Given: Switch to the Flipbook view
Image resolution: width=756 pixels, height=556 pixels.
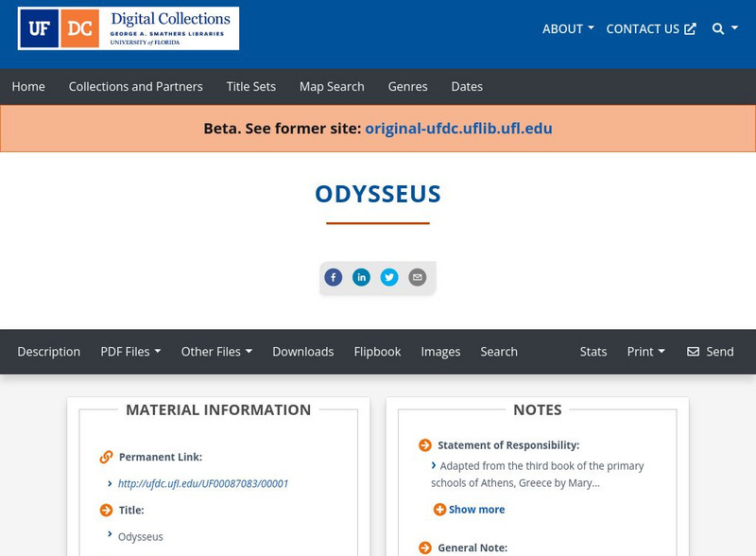Looking at the screenshot, I should click(x=377, y=351).
